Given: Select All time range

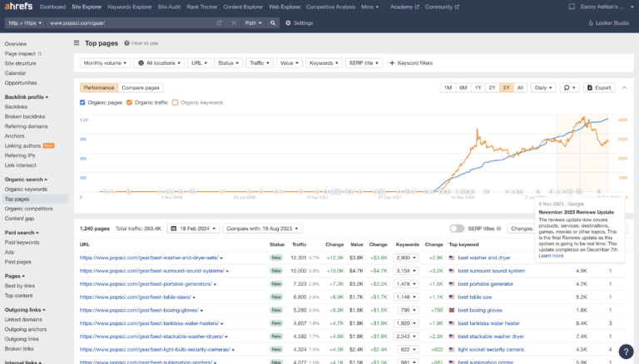Looking at the screenshot, I should pyautogui.click(x=520, y=87).
